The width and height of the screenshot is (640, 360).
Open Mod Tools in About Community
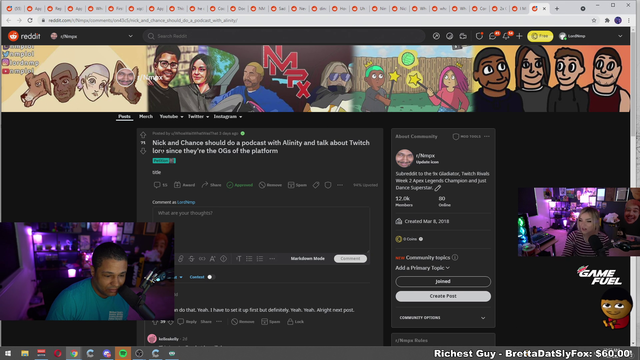(x=467, y=137)
